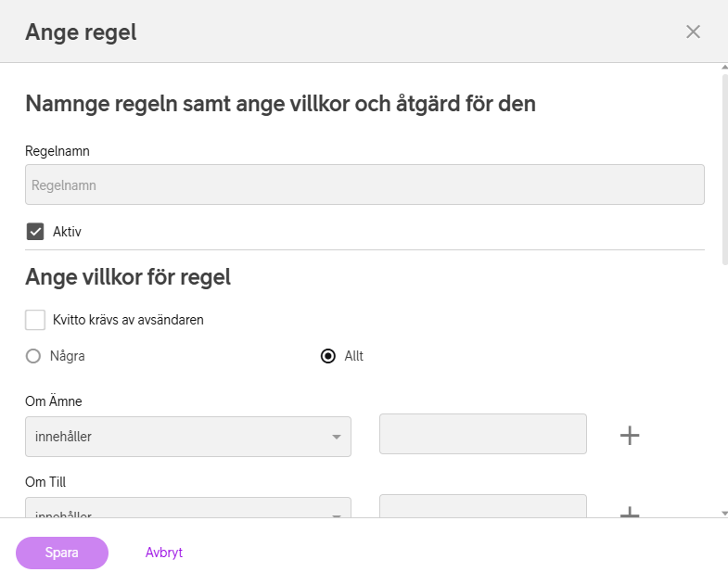Select the Några radio option

[33, 356]
